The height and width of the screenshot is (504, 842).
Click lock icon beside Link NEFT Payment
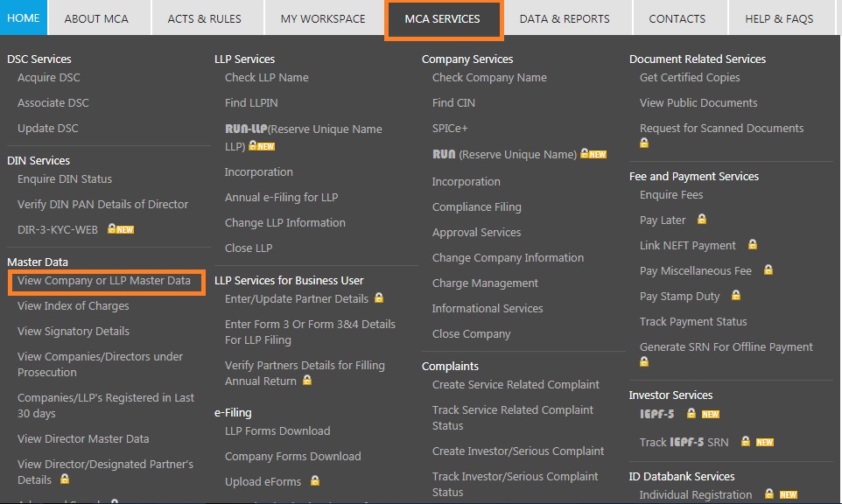tap(753, 244)
